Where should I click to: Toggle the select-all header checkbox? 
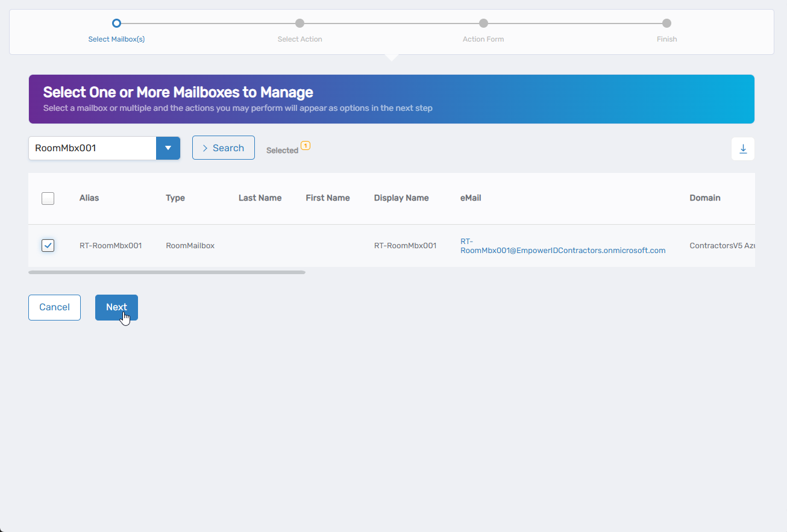click(48, 198)
